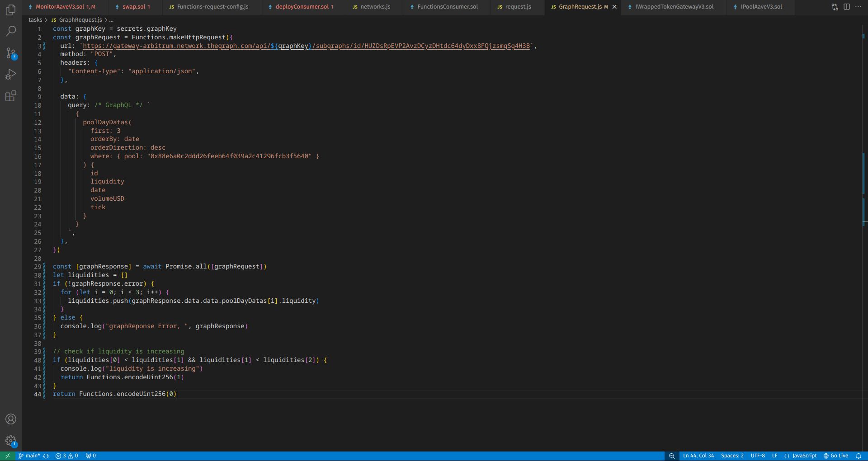Click the pool address string 0x88e6a0c2...
The height and width of the screenshot is (461, 868).
229,156
